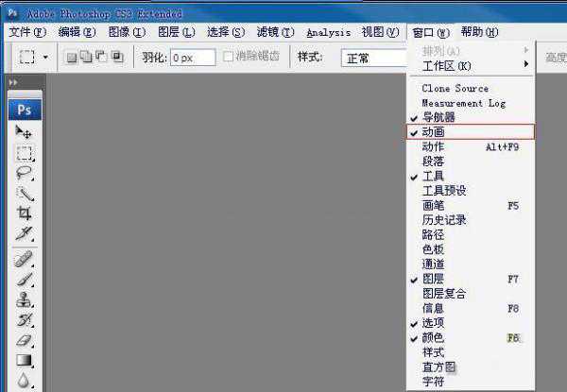Select the Clone Stamp tool
Screen dimensions: 567x392
25,300
